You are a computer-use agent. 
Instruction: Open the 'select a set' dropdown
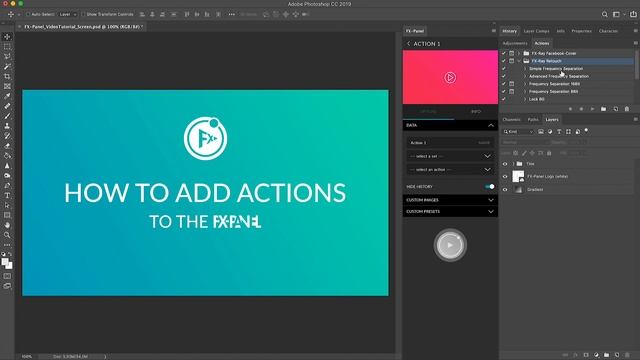pyautogui.click(x=450, y=156)
